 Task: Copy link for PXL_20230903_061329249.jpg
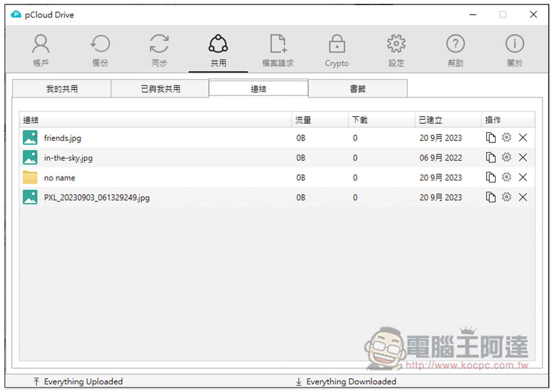pos(491,197)
